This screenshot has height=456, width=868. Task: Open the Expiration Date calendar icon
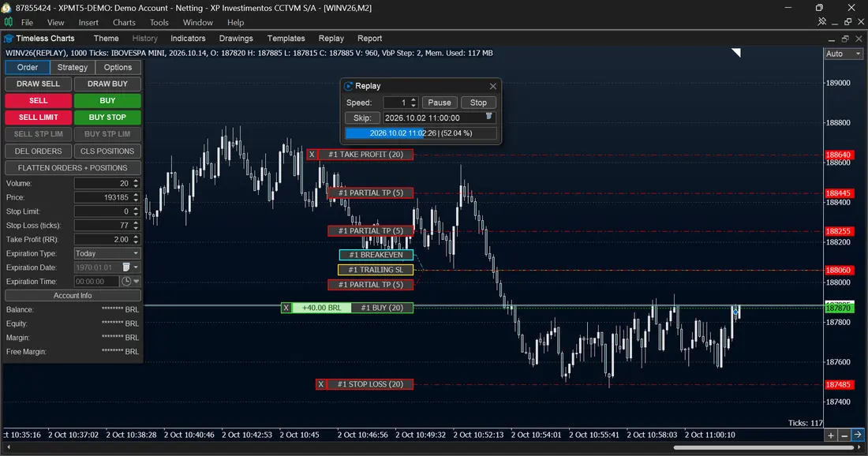tap(126, 267)
